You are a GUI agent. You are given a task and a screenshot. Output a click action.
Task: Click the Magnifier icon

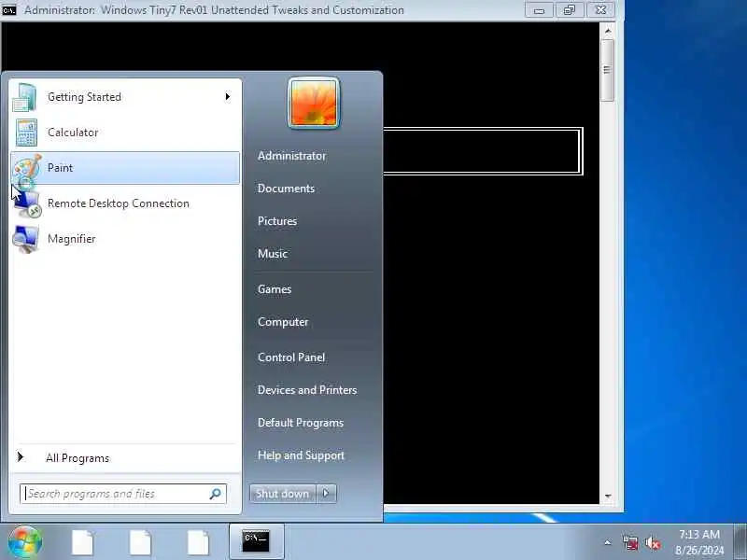[x=26, y=239]
